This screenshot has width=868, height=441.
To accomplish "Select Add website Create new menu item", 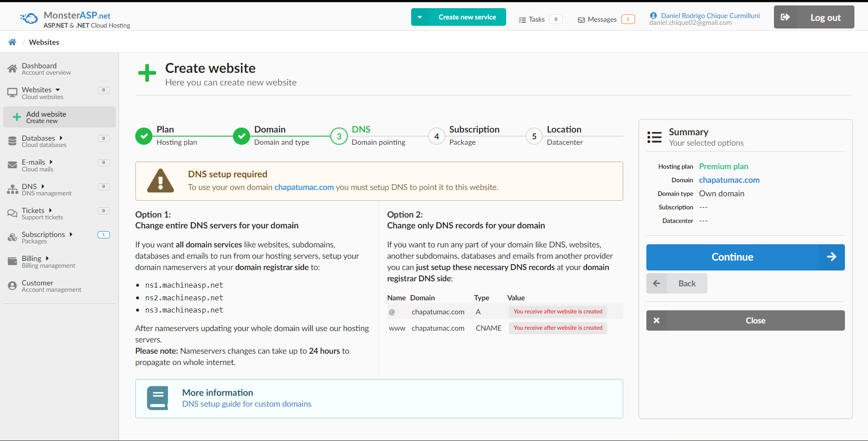I will tap(59, 117).
